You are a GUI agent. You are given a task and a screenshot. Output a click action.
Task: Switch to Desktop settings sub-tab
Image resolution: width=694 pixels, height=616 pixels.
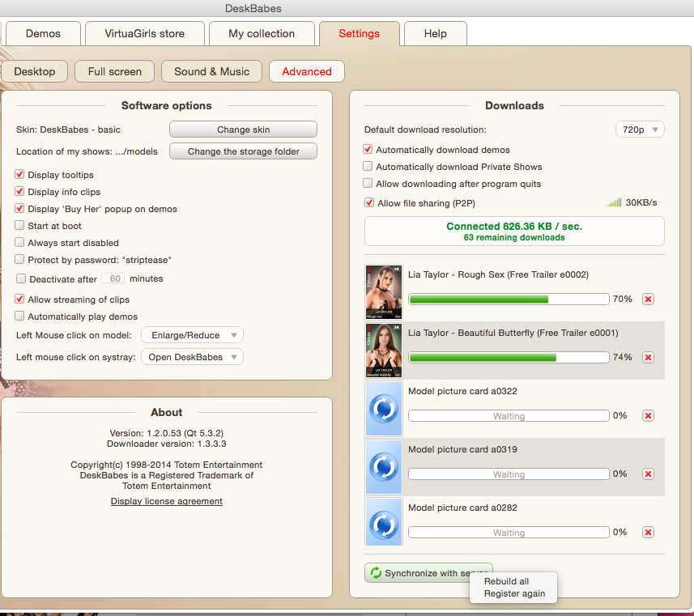[x=35, y=72]
